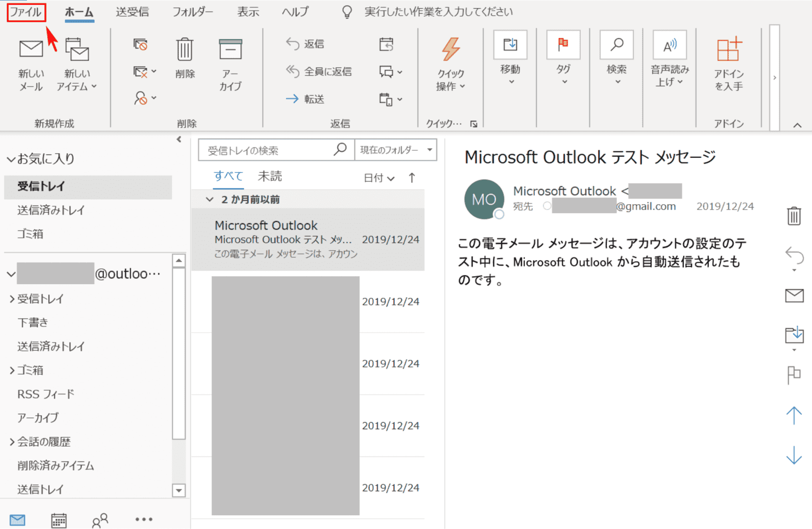Open the アーカイブ folder in tree
This screenshot has width=812, height=529.
pos(38,418)
